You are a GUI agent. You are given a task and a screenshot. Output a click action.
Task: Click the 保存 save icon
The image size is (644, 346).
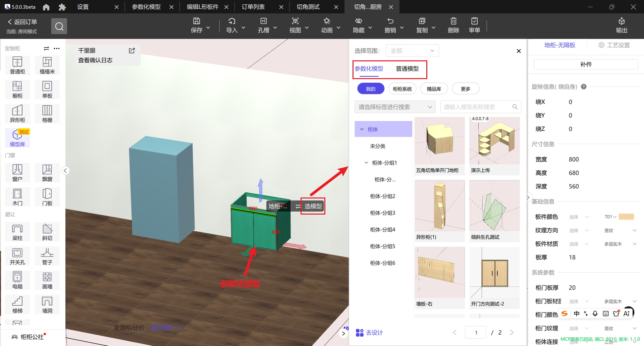coord(197,21)
